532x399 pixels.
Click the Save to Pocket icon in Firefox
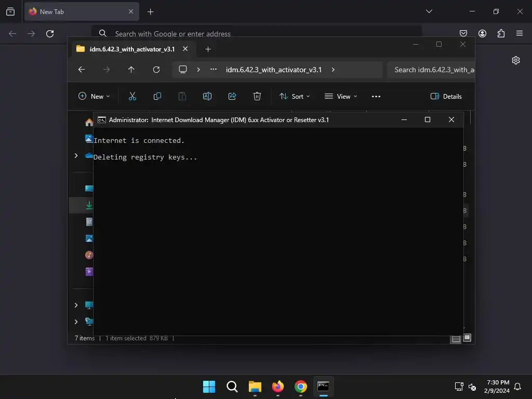463,33
